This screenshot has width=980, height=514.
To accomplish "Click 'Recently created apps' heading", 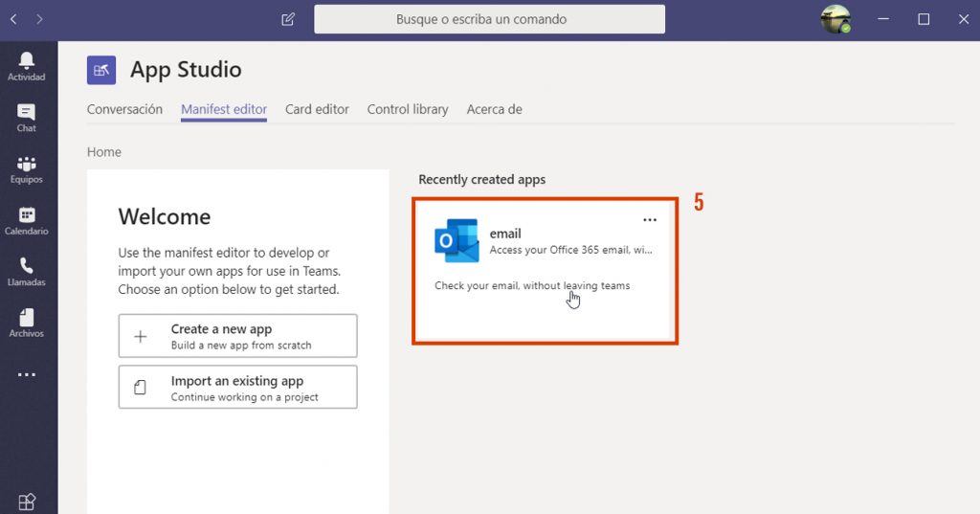I will (x=482, y=179).
